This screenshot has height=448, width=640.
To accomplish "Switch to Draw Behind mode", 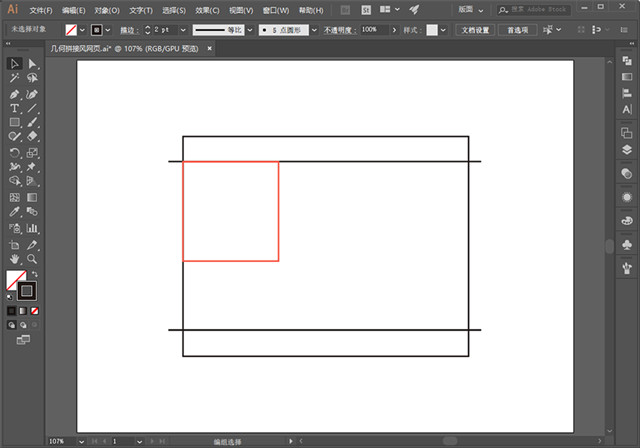I will coord(23,325).
